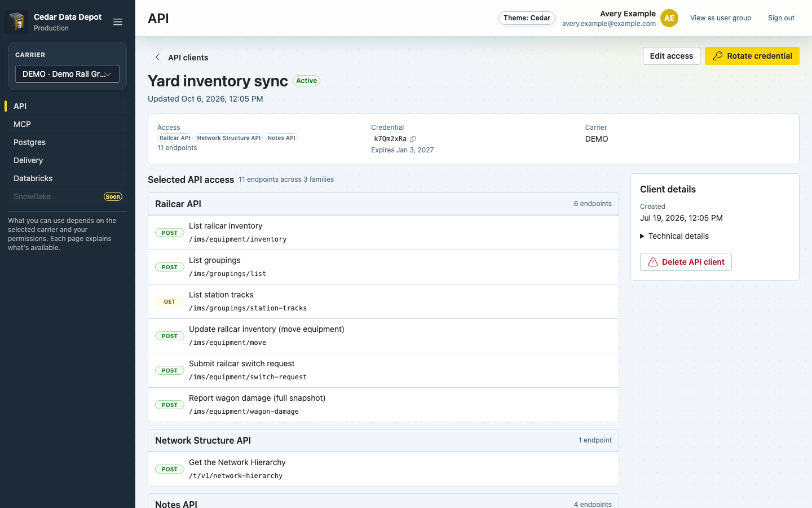Click the Soon badge next to Snowflake

pos(113,197)
